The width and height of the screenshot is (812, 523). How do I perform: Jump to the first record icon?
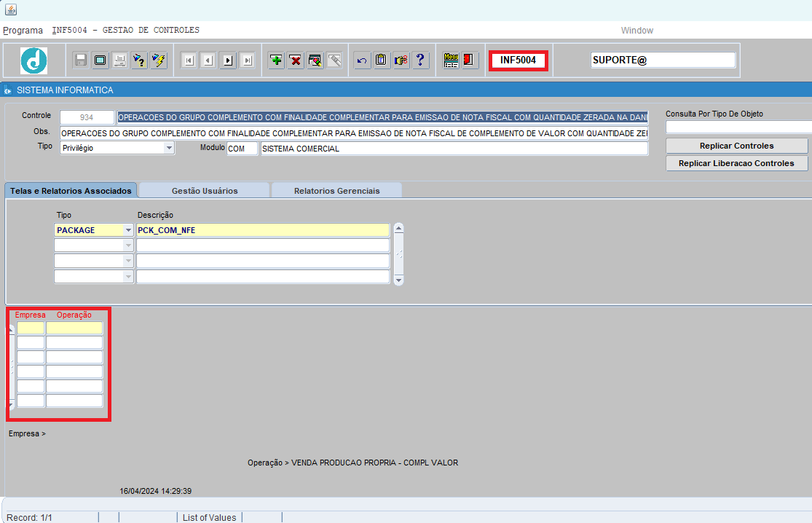click(x=189, y=60)
